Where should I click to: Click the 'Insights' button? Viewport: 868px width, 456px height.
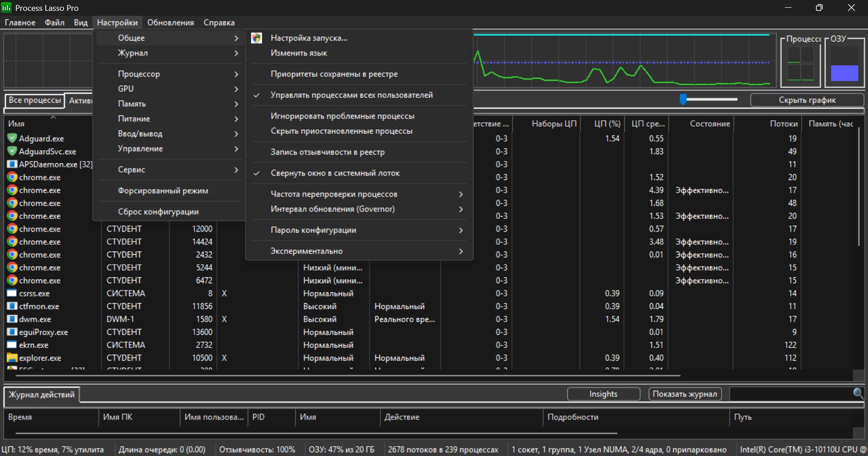click(x=603, y=394)
